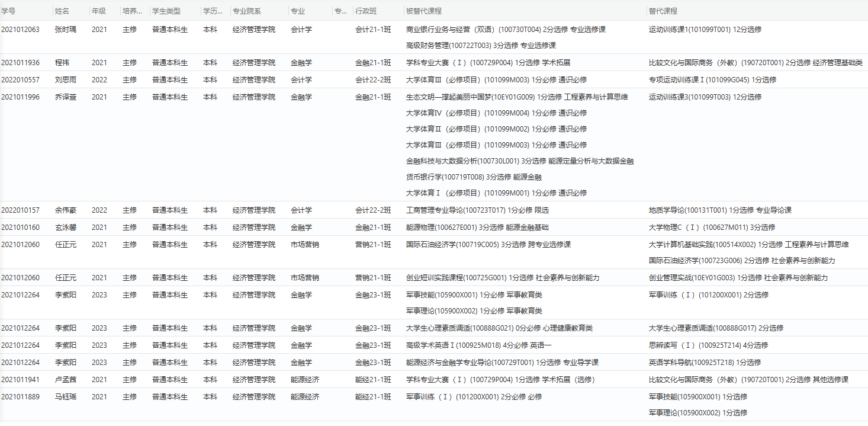The width and height of the screenshot is (868, 426).
Task: Click the name cell 卢孟茜
Action: (x=66, y=380)
